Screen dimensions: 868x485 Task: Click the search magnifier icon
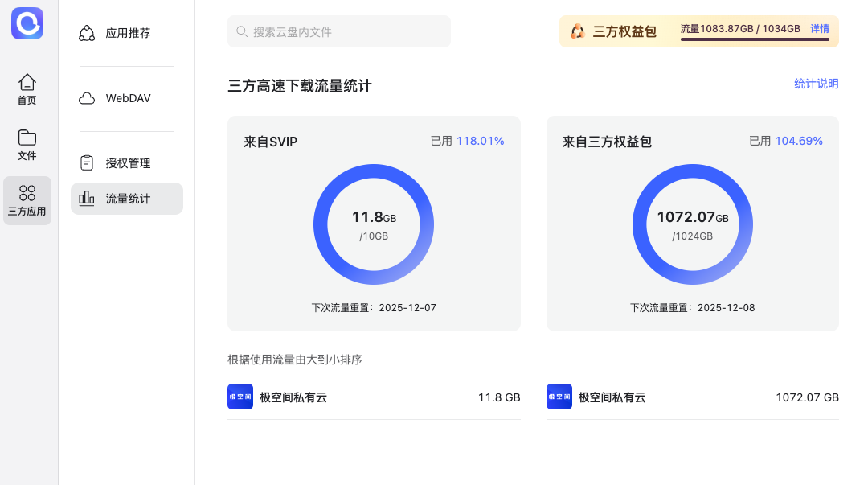(x=242, y=31)
